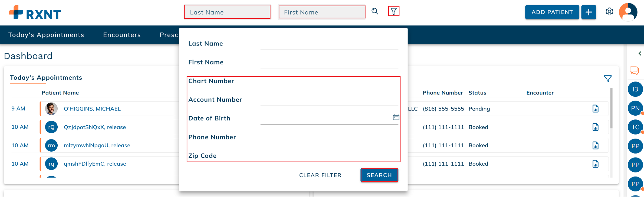
Task: Click Clear Filter
Action: 320,175
